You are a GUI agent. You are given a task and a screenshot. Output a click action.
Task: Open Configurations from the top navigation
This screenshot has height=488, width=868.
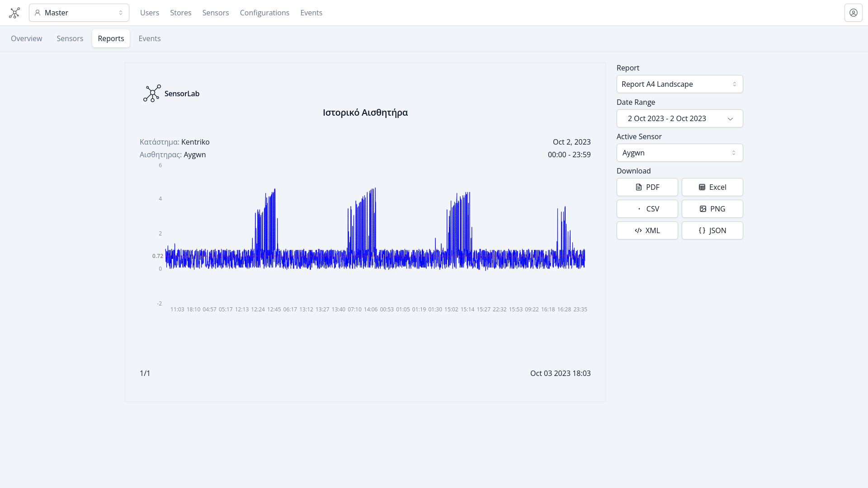264,13
